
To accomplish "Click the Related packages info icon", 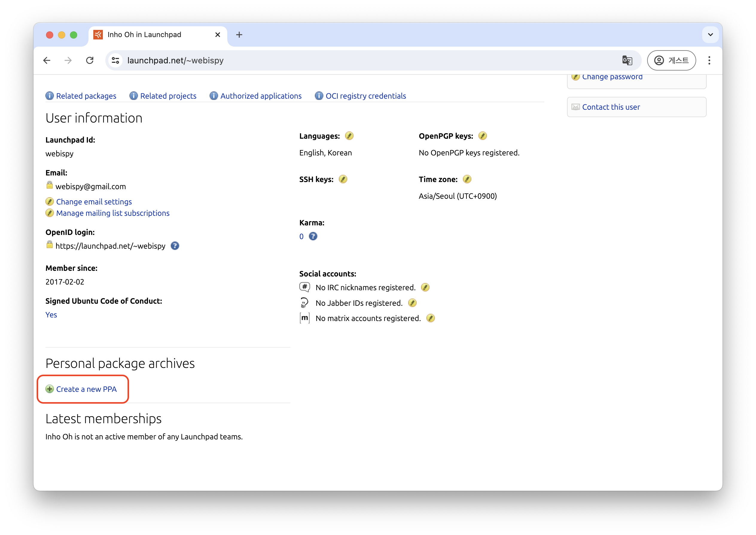I will 49,96.
